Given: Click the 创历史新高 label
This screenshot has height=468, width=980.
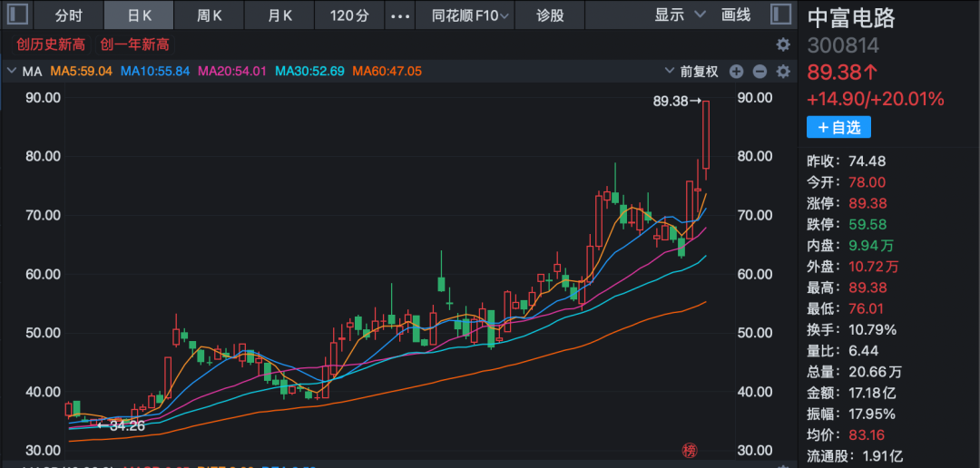Looking at the screenshot, I should tap(51, 44).
